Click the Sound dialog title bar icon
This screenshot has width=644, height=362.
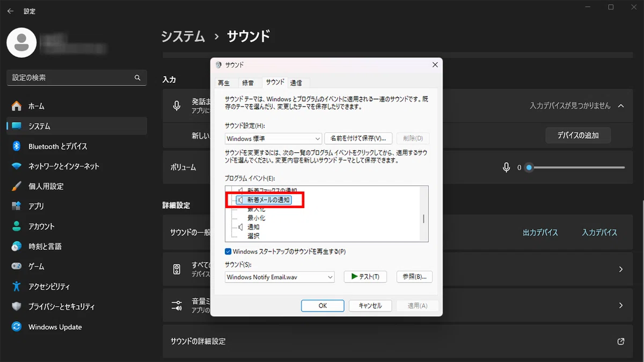[x=218, y=65]
